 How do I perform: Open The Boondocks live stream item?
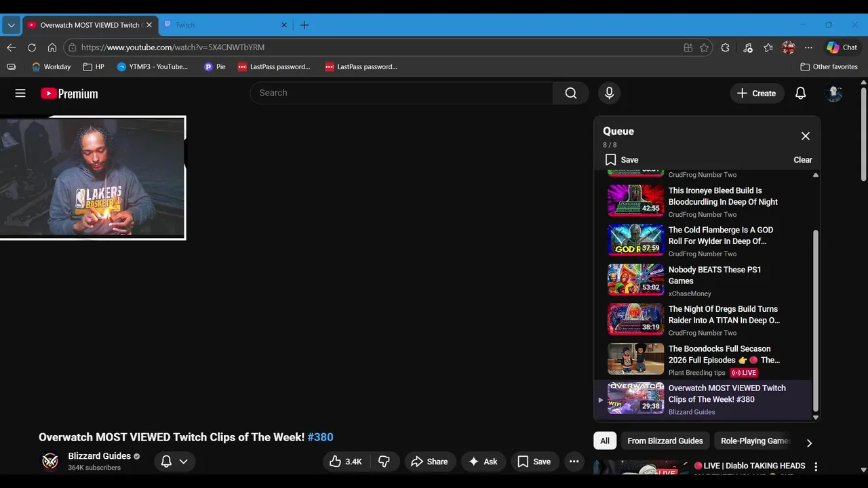[703, 359]
